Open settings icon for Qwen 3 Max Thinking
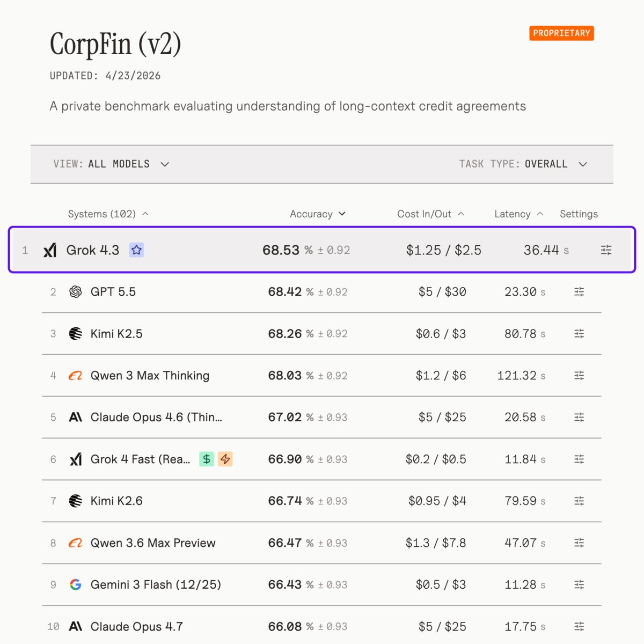 click(x=579, y=376)
